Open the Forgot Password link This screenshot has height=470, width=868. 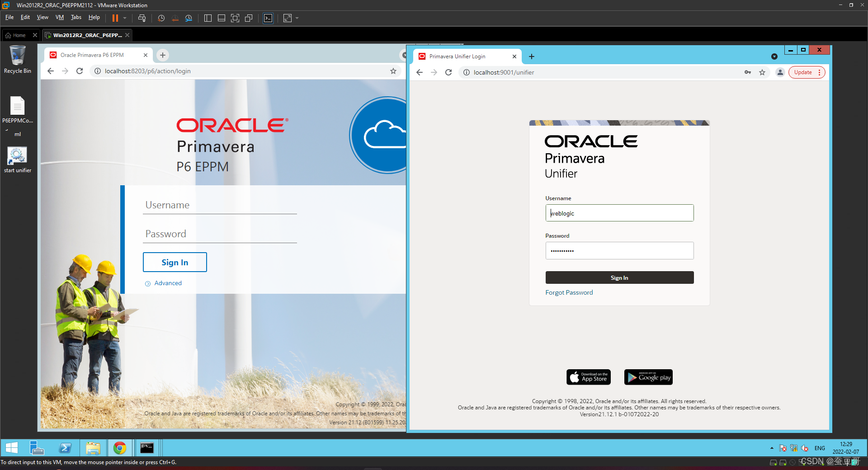(x=569, y=292)
